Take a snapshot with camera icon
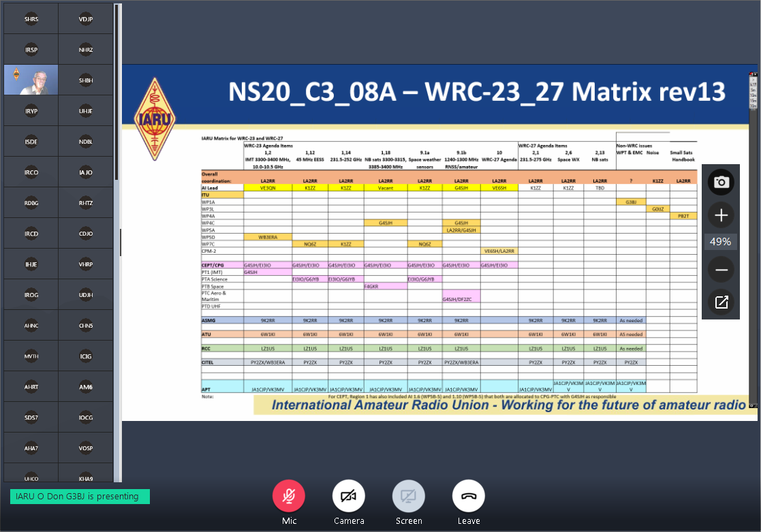Viewport: 761px width, 532px height. (721, 182)
